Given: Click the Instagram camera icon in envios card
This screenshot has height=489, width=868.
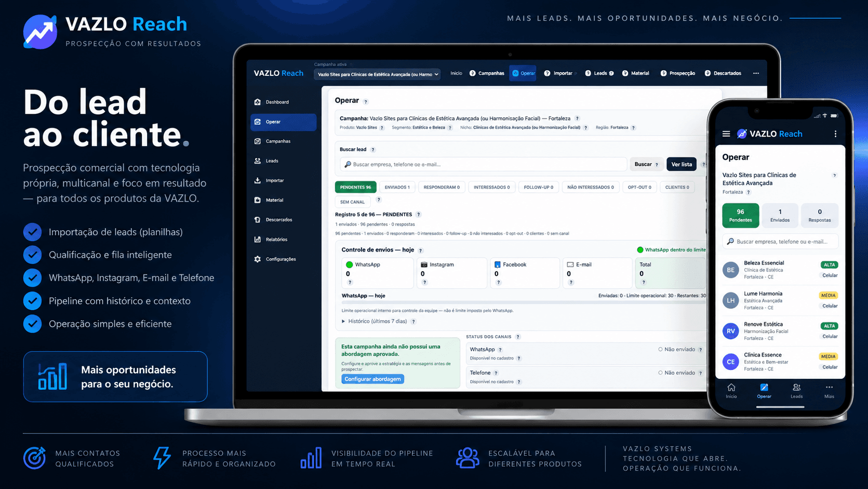Looking at the screenshot, I should pos(424,265).
